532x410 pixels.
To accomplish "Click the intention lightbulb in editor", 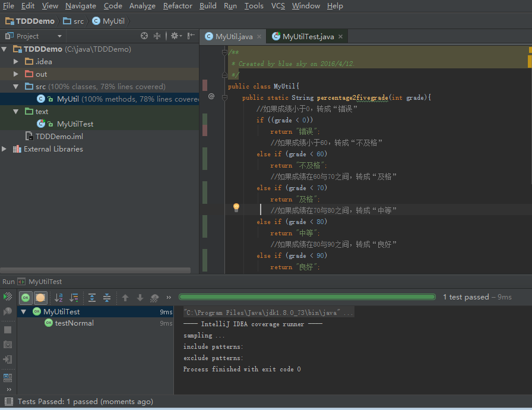I will point(236,207).
